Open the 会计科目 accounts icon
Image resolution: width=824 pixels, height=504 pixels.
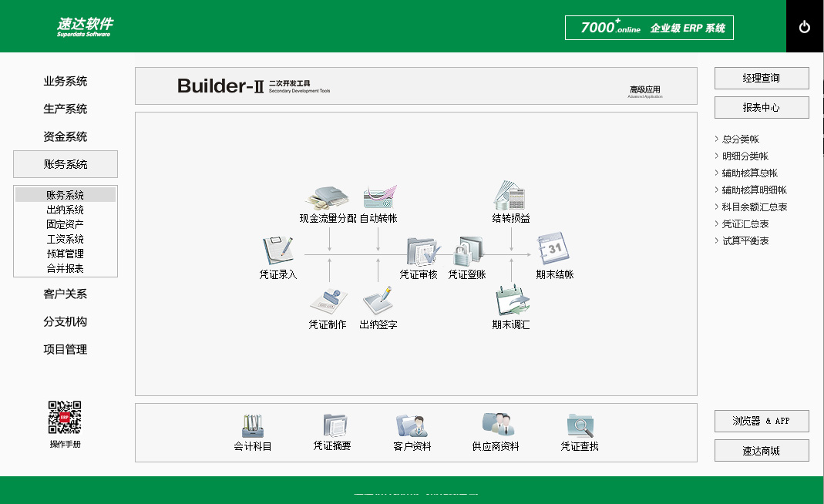coord(253,425)
